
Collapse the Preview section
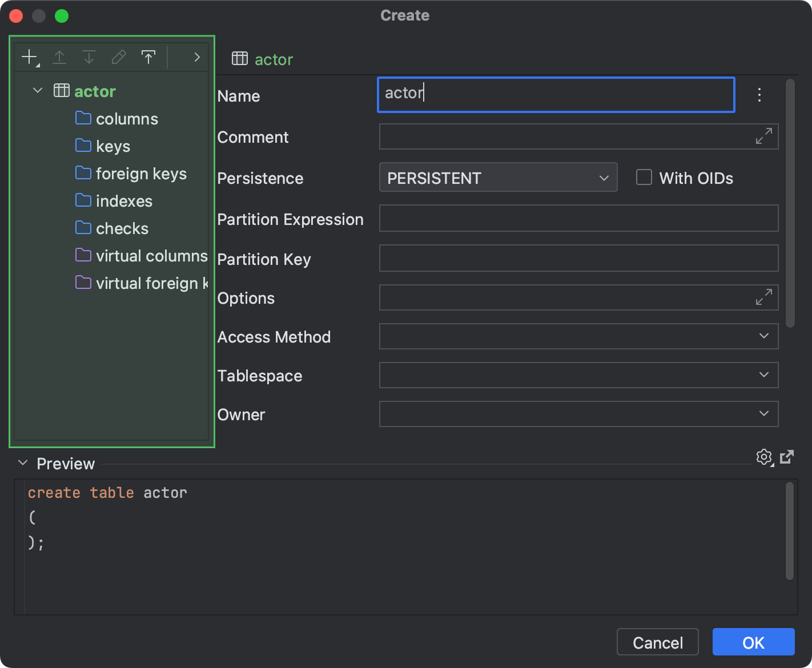(22, 463)
